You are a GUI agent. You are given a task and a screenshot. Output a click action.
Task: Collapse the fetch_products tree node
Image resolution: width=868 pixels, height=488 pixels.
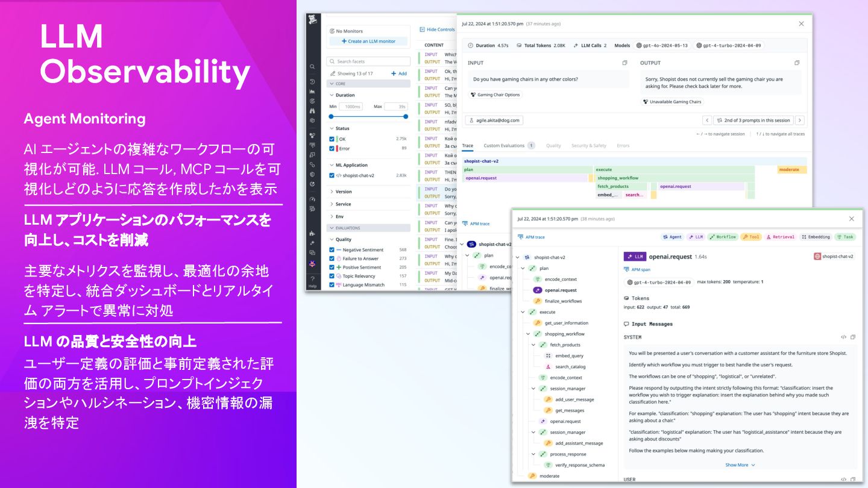[533, 345]
